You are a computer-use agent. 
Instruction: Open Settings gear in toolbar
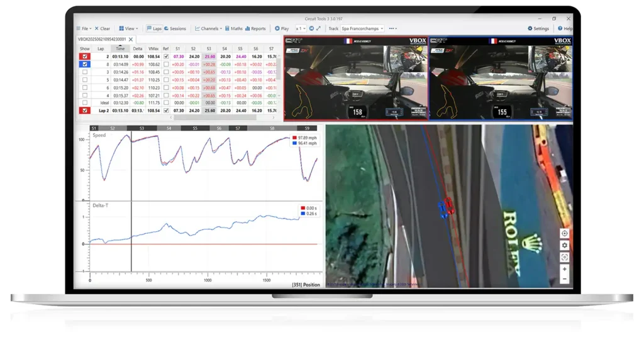(538, 29)
